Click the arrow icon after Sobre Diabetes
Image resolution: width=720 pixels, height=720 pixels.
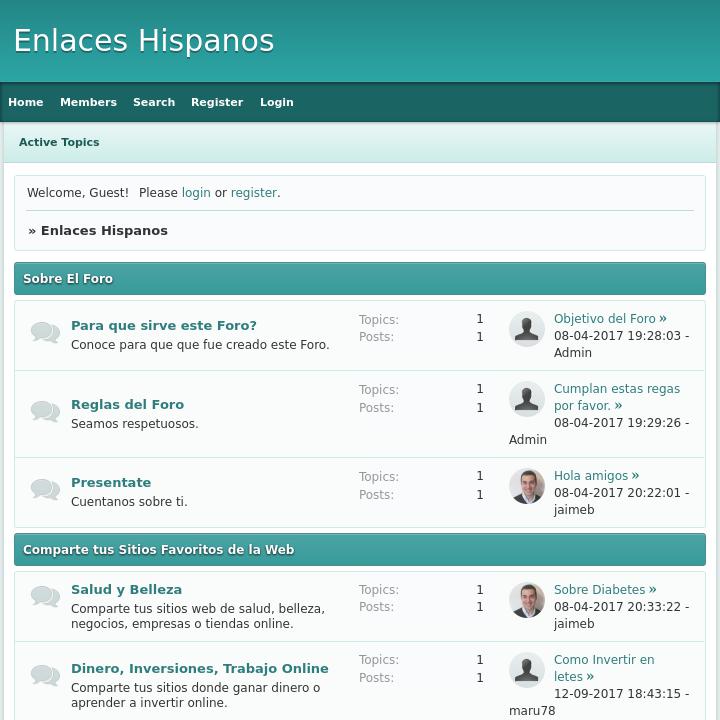coord(653,590)
